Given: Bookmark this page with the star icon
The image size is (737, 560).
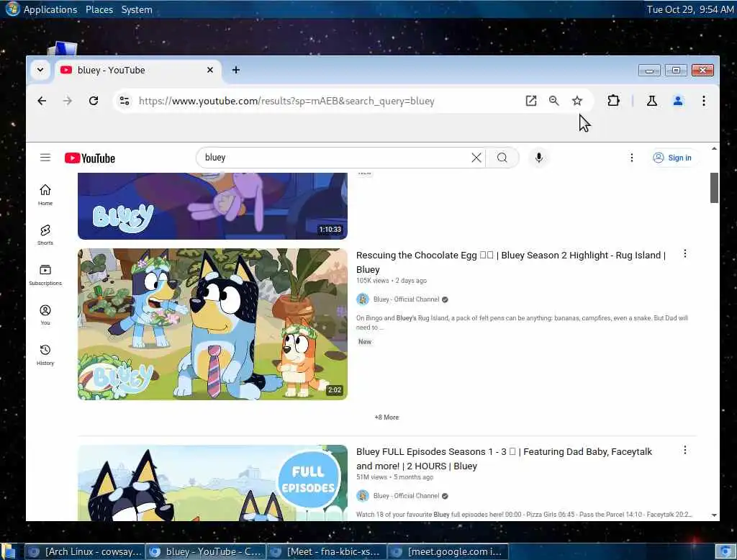Looking at the screenshot, I should [577, 101].
